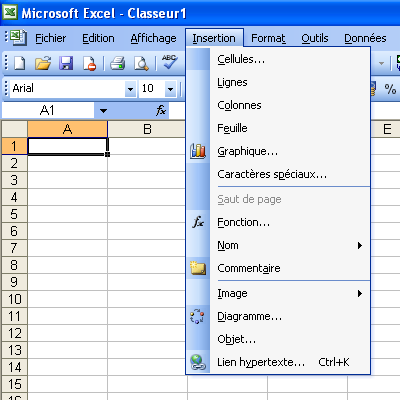This screenshot has width=400, height=400.
Task: Select Commentaire menu entry
Action: (x=278, y=268)
